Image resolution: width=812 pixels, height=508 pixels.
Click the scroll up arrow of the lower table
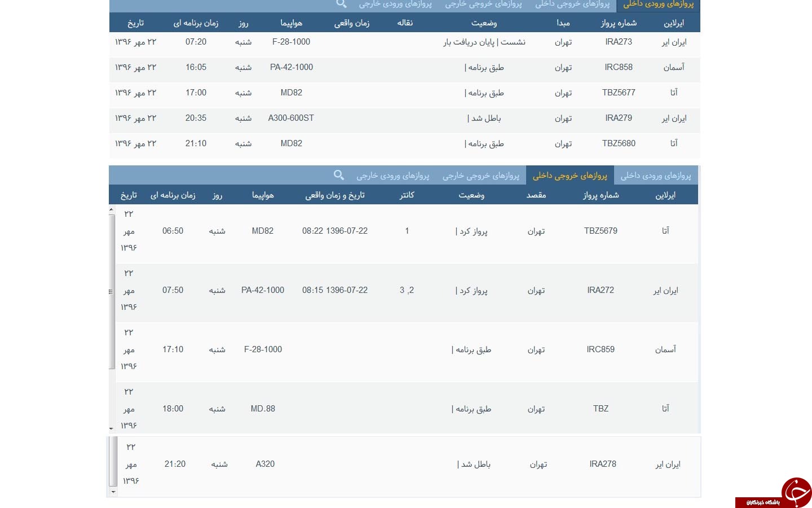(112, 209)
